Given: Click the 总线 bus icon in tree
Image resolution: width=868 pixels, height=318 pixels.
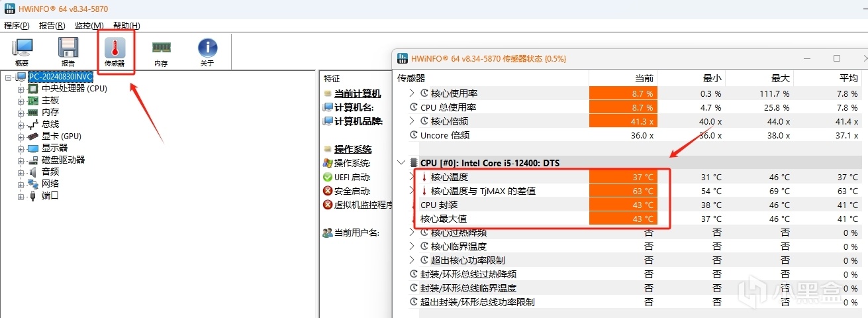Looking at the screenshot, I should pyautogui.click(x=33, y=124).
